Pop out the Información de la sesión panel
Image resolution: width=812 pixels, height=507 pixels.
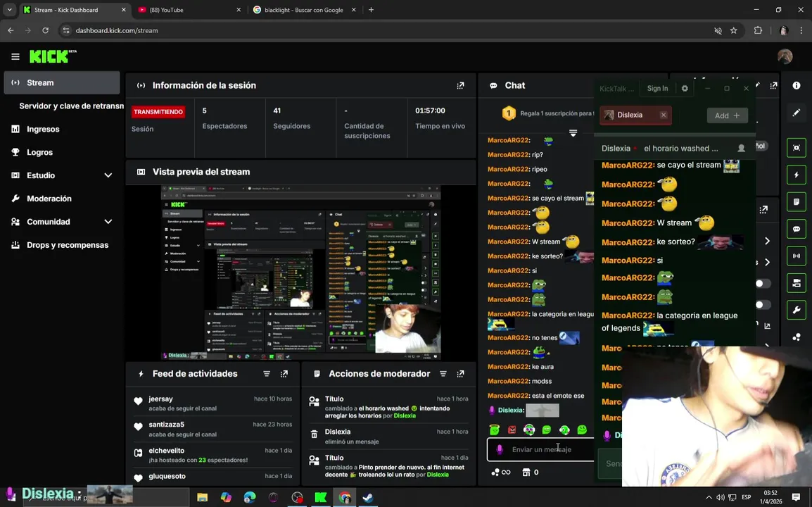(460, 85)
